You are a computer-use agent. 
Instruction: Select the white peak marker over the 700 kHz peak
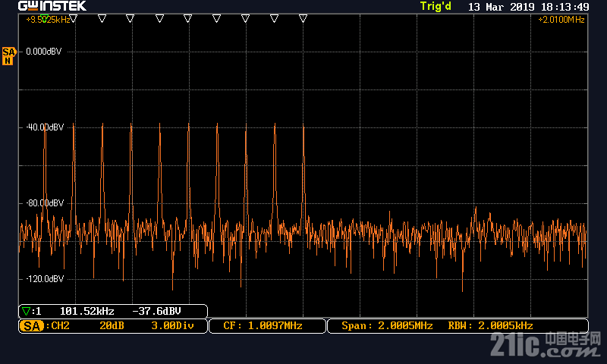[x=216, y=18]
